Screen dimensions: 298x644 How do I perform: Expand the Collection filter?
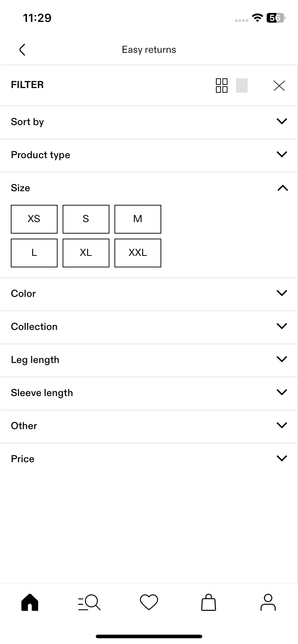(149, 327)
